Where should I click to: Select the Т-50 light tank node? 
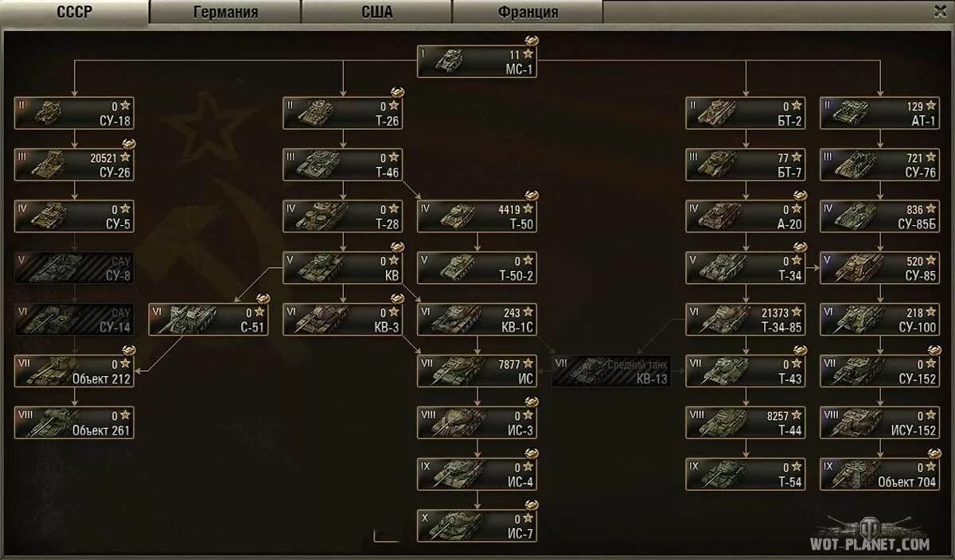(x=477, y=216)
